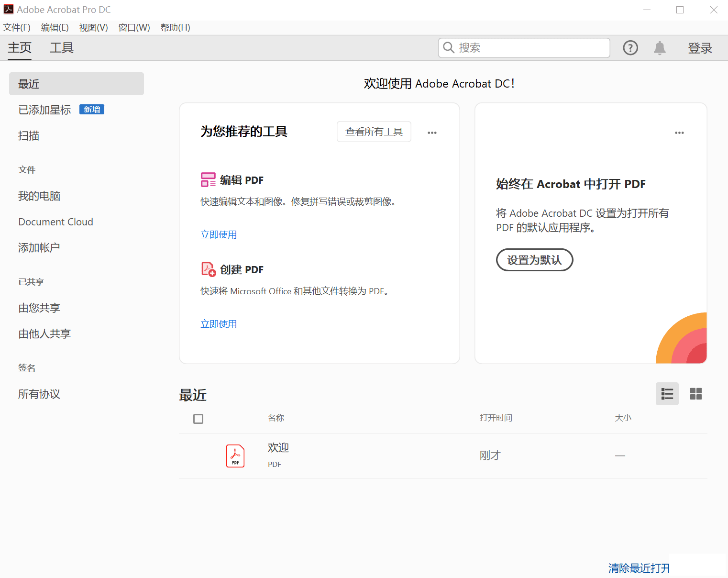The width and height of the screenshot is (728, 578).
Task: Switch recent files to thumbnail grid view
Action: pyautogui.click(x=696, y=394)
